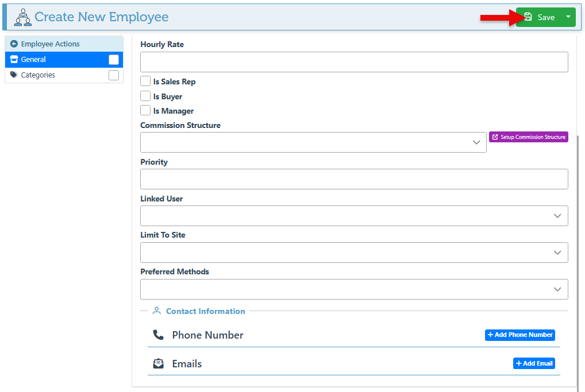585x392 pixels.
Task: Check the Is Buyer option
Action: pos(145,96)
